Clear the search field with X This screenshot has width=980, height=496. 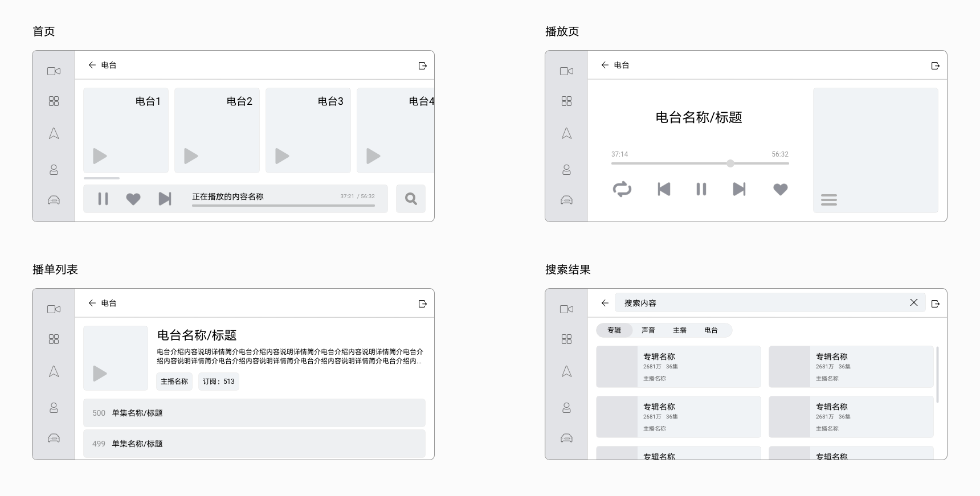point(914,302)
